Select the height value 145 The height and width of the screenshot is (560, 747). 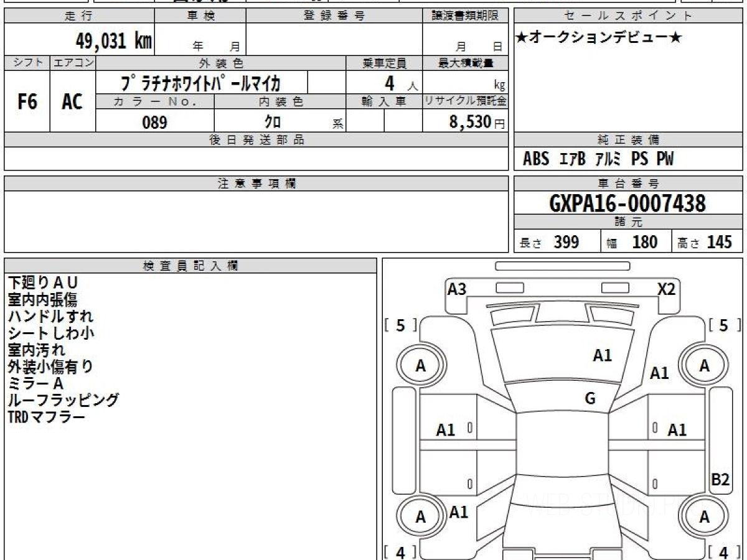[720, 242]
